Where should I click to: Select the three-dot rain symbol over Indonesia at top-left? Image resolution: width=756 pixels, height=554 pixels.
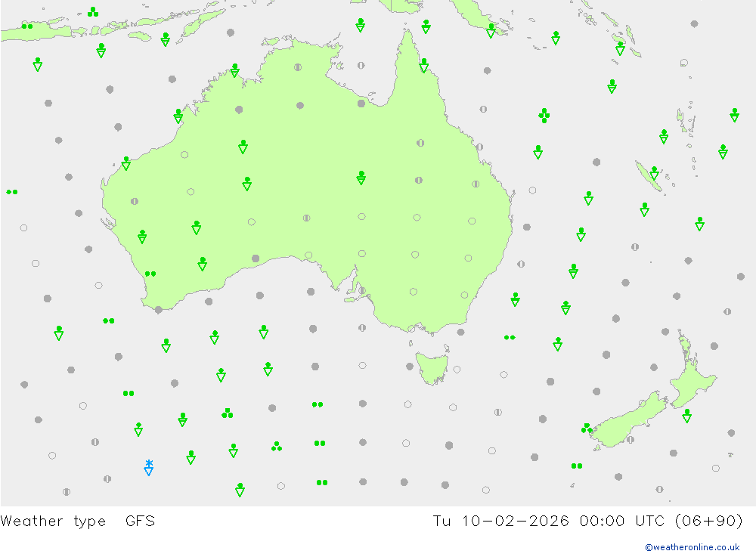(93, 12)
